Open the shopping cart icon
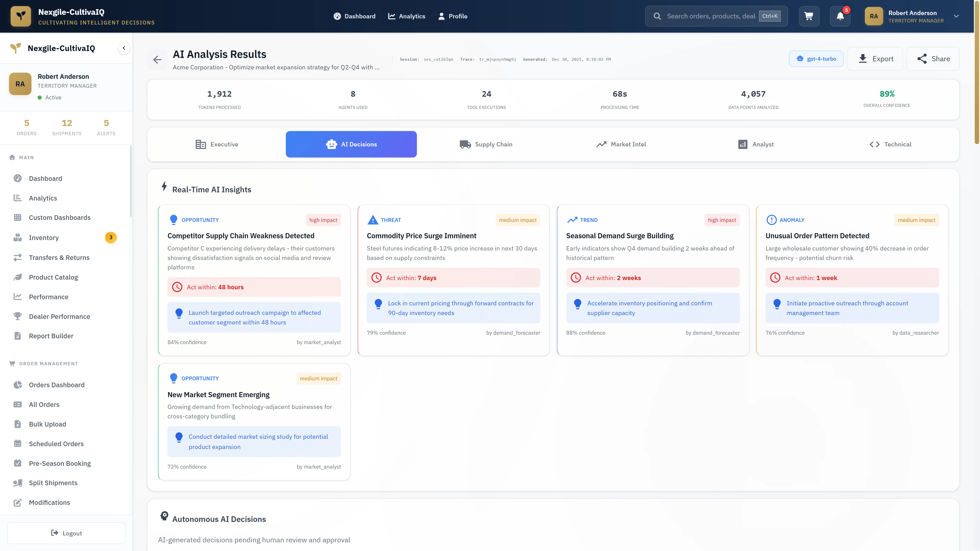Image resolution: width=980 pixels, height=551 pixels. pyautogui.click(x=809, y=16)
